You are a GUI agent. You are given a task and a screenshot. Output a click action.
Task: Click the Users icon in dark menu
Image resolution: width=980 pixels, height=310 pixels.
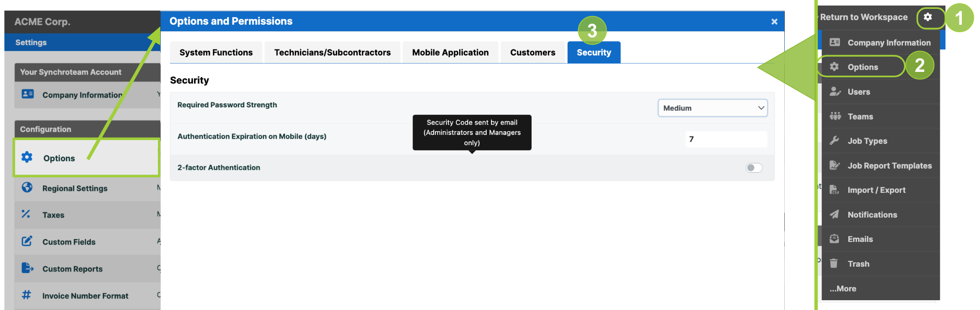(x=835, y=92)
